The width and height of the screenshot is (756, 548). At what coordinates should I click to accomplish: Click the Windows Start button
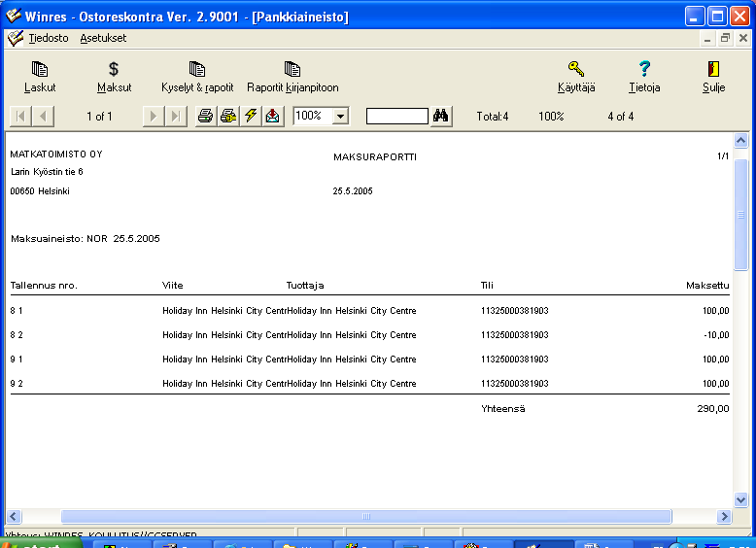tap(42, 543)
